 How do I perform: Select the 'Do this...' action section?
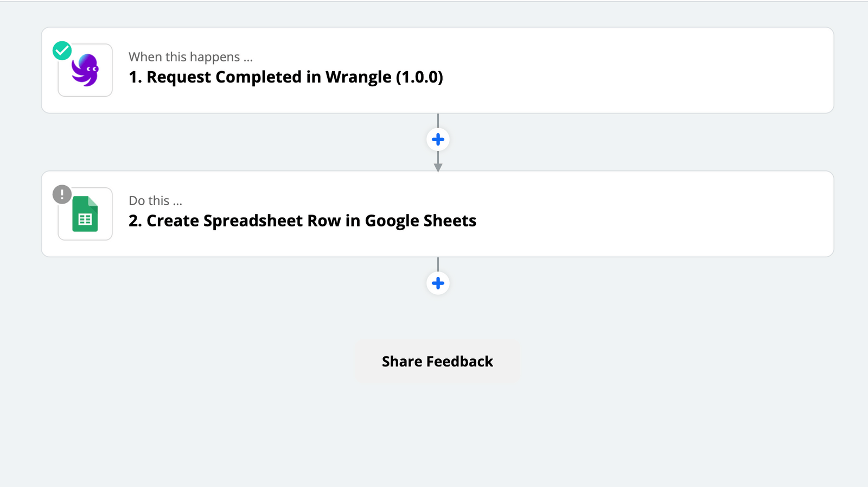click(155, 200)
